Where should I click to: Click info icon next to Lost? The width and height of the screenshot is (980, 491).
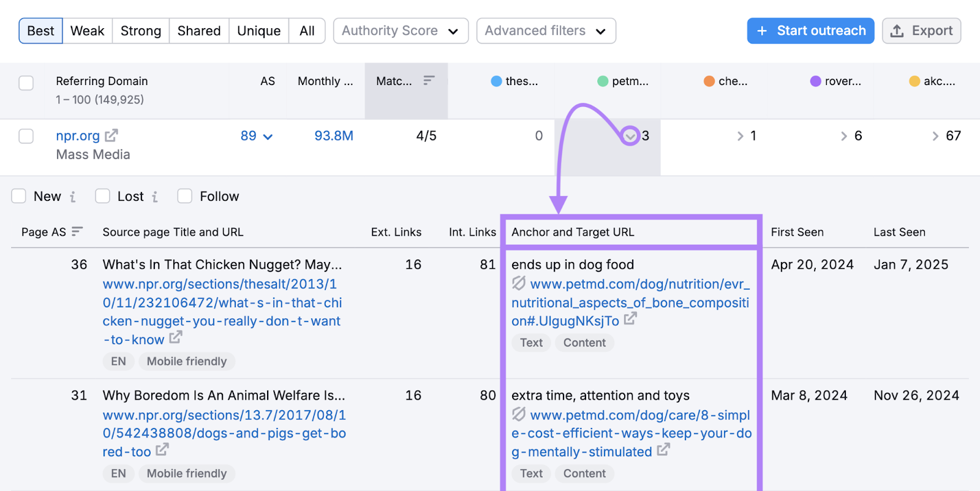(155, 197)
